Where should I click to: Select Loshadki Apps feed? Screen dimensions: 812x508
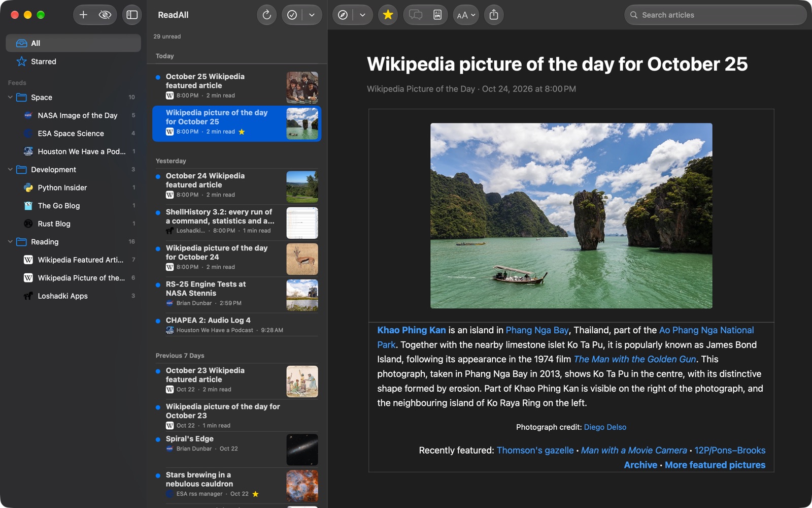[74, 296]
